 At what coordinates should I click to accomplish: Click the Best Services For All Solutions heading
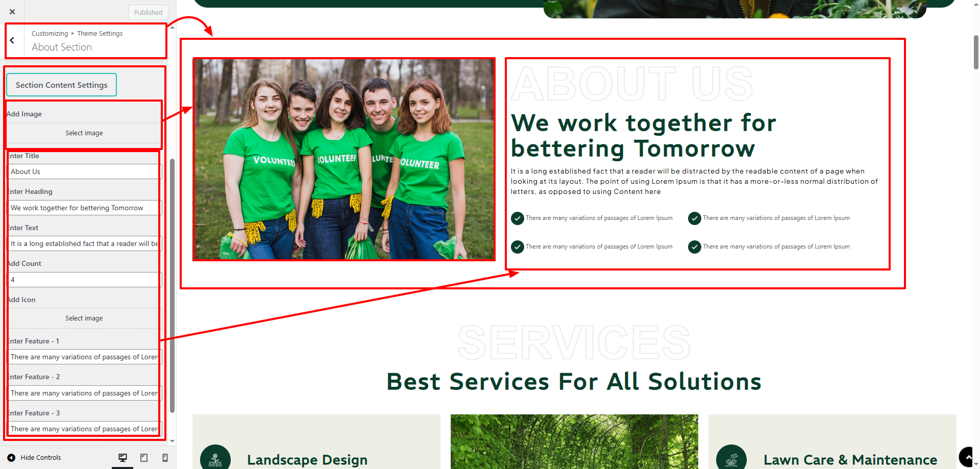point(574,382)
